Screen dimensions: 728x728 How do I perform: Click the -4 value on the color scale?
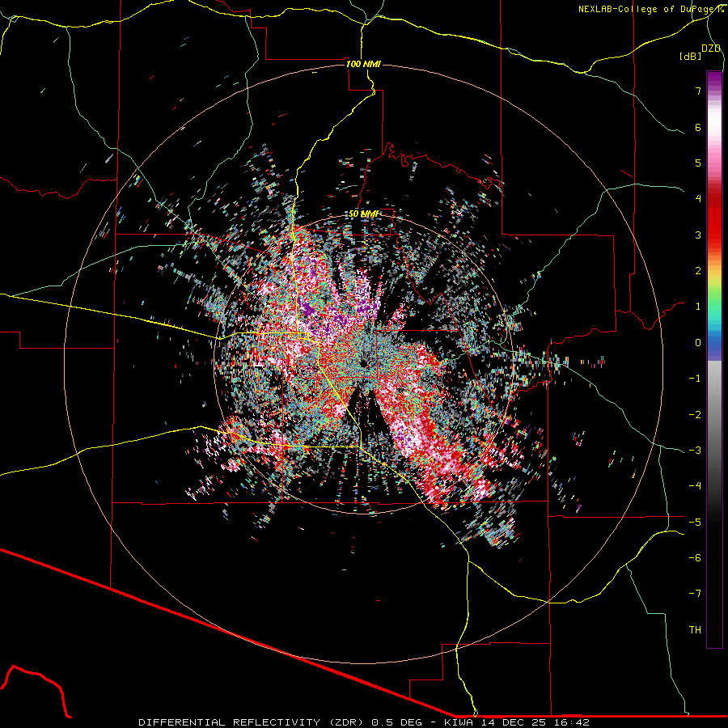click(x=695, y=486)
